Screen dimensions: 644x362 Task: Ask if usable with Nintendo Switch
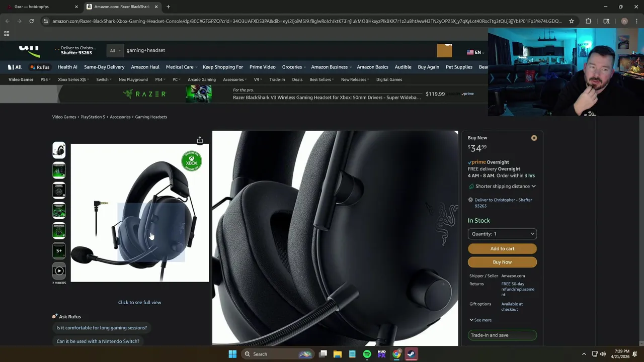point(98,341)
